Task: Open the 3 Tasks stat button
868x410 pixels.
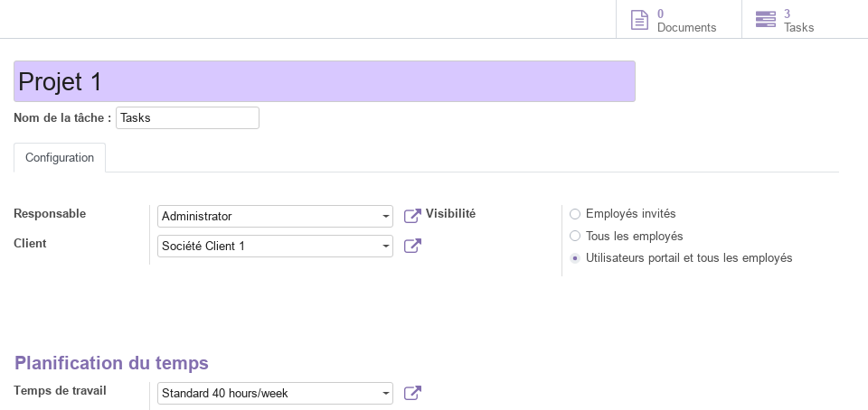Action: [x=790, y=20]
